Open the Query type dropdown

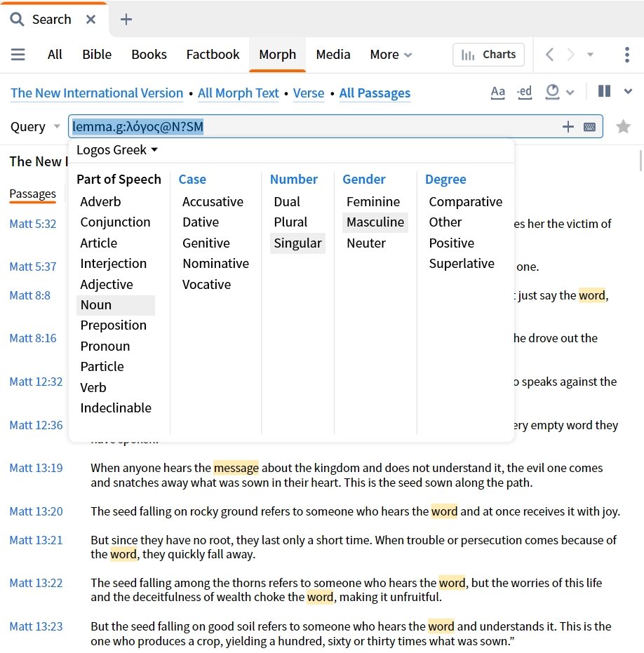coord(35,126)
